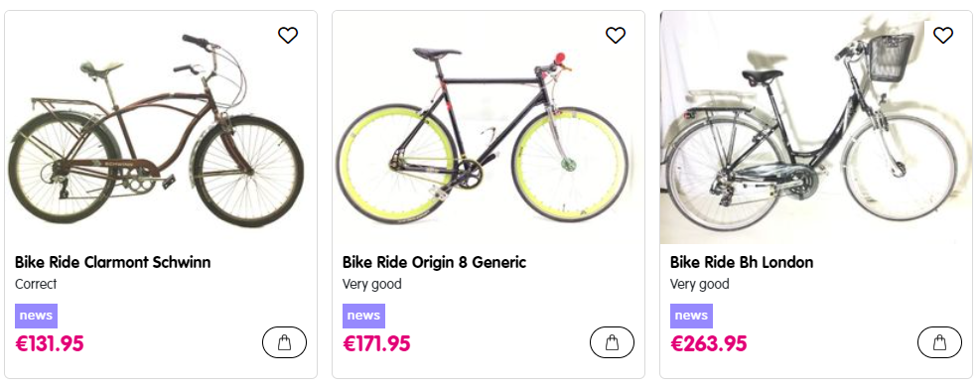980x388 pixels.
Task: Click the news badge on Clarmont Schwinn card
Action: [37, 316]
